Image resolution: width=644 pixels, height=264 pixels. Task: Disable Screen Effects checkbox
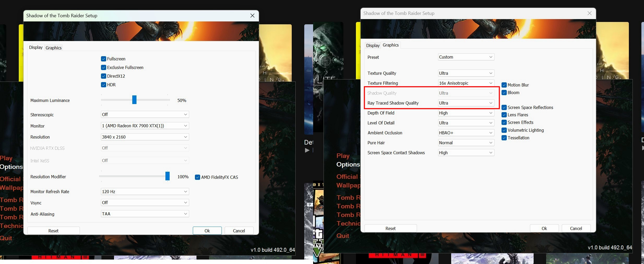[504, 122]
